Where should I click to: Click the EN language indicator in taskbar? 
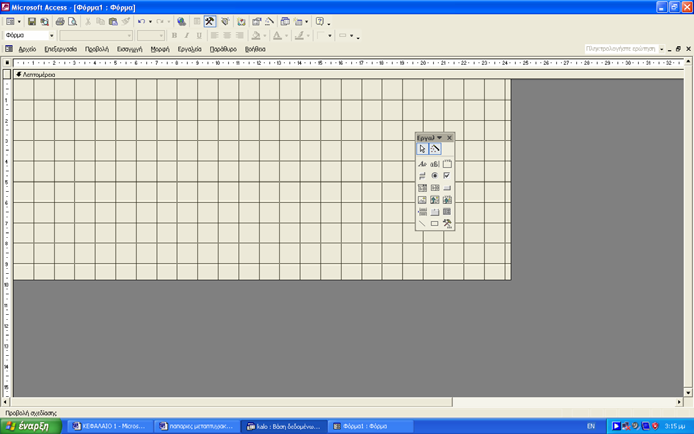(591, 426)
